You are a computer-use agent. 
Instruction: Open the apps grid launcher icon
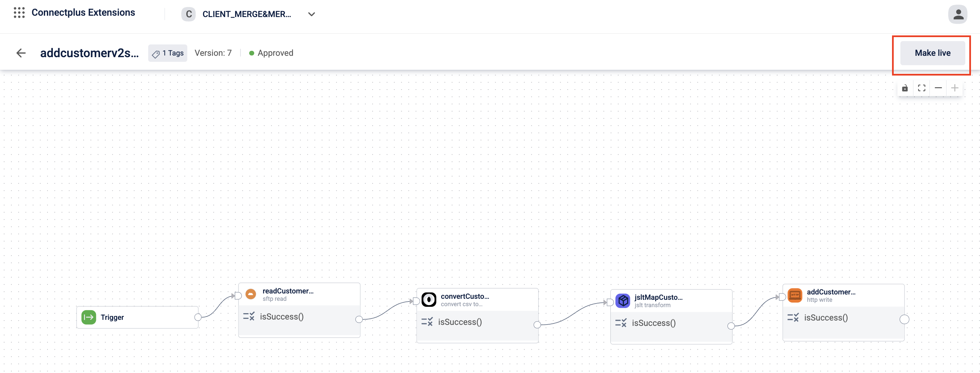click(x=19, y=13)
